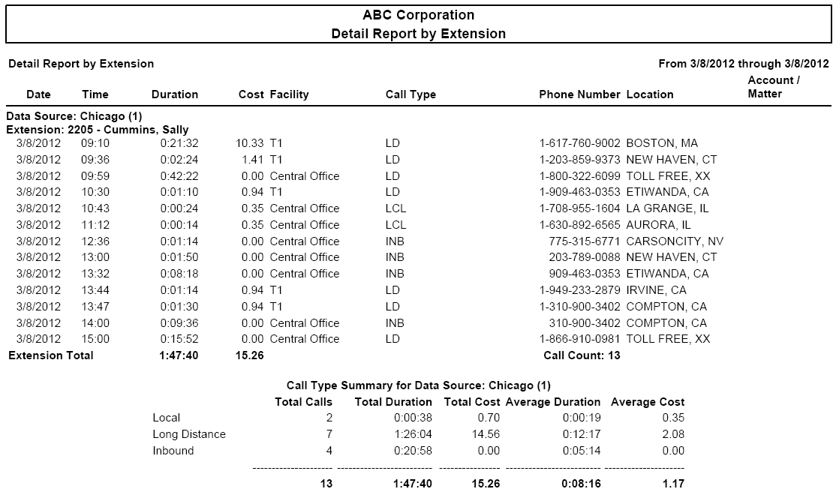Click duration 0:42:22
The height and width of the screenshot is (504, 839).
click(x=179, y=176)
